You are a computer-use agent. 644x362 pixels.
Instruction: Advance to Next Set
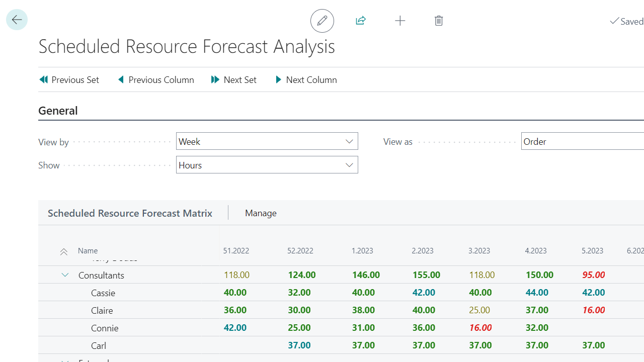[x=234, y=80]
